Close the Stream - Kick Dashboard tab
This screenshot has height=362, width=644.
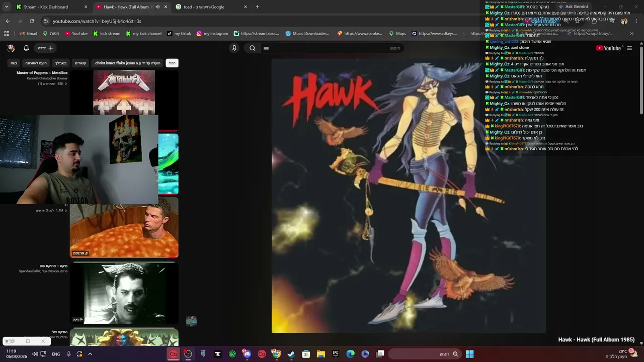pyautogui.click(x=86, y=7)
